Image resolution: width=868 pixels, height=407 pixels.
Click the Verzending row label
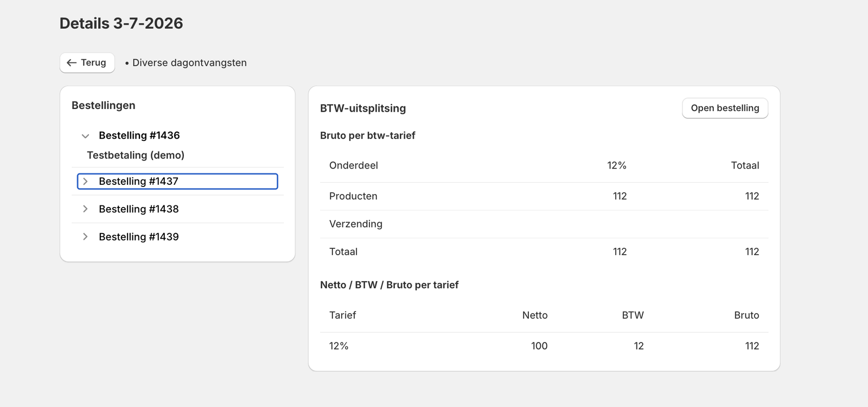[x=356, y=224]
